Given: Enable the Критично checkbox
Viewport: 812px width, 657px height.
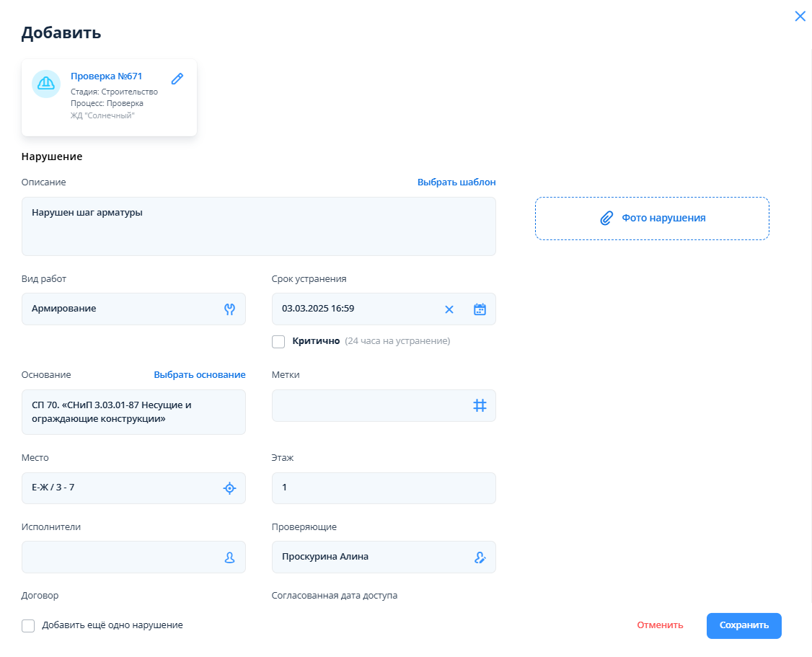Looking at the screenshot, I should coord(278,341).
